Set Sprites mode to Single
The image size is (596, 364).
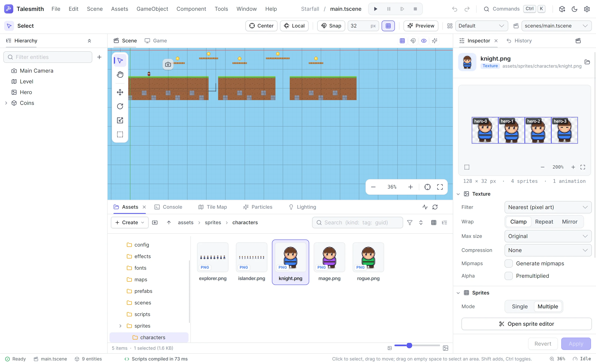click(520, 306)
